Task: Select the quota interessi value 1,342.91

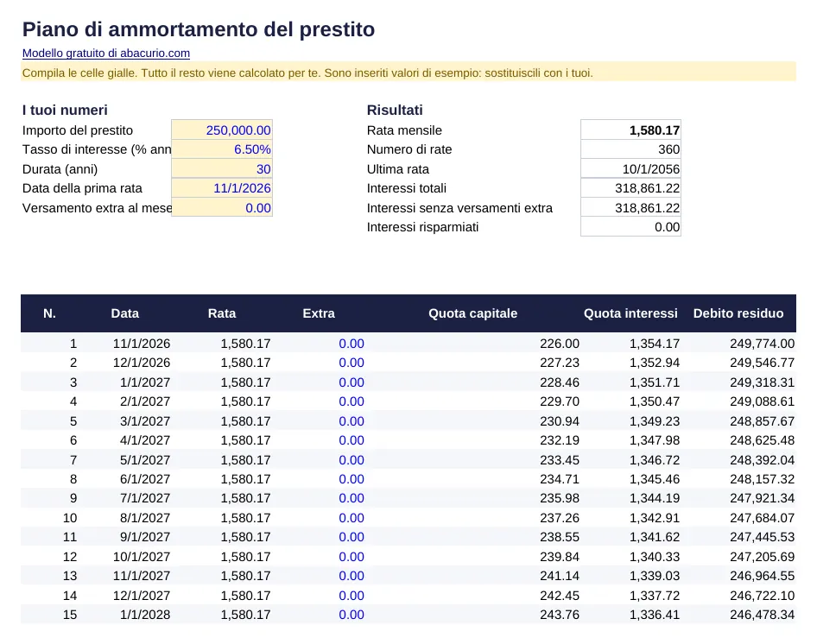Action: (655, 518)
